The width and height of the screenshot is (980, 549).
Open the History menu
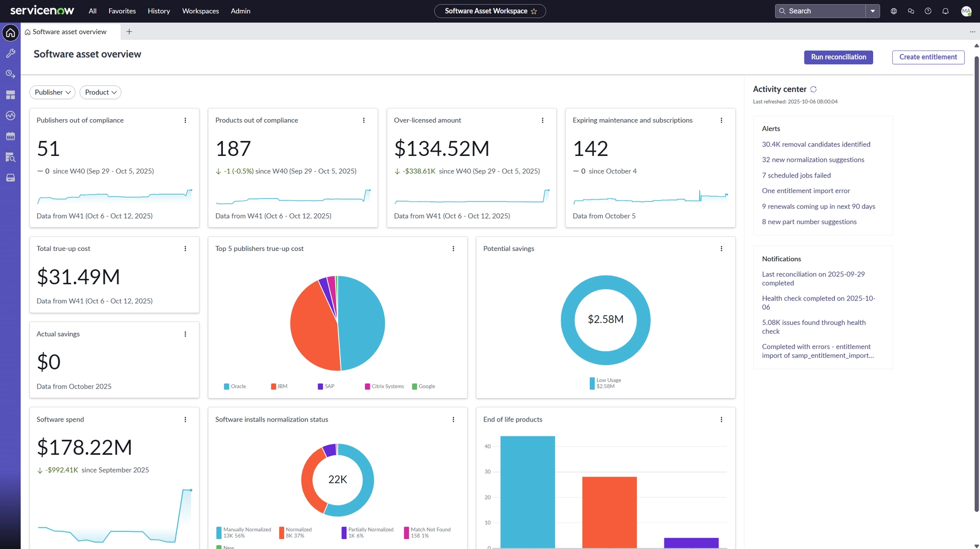tap(159, 11)
